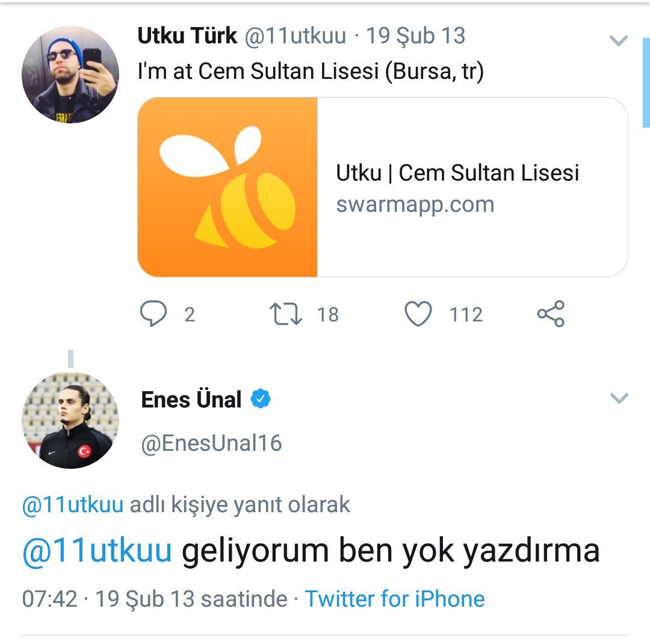The height and width of the screenshot is (644, 650).
Task: Click the blue scrollbar on the right edge
Action: (x=646, y=82)
